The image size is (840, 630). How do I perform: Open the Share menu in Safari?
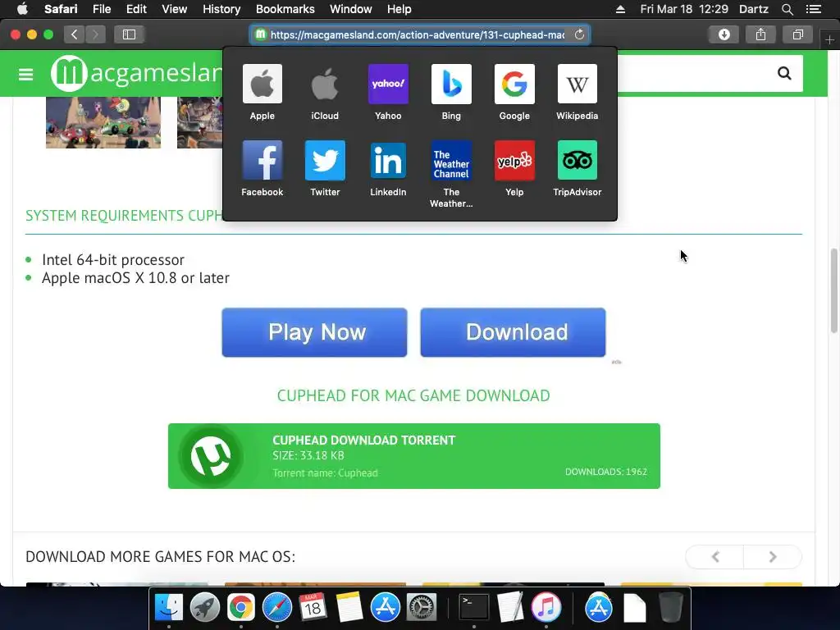[760, 34]
